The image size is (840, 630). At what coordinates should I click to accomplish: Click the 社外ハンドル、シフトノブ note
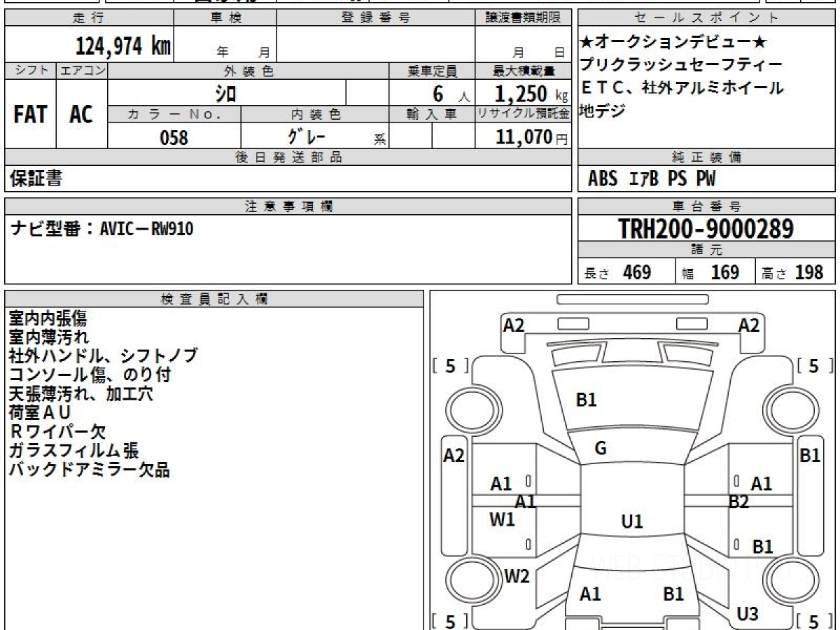pos(103,356)
